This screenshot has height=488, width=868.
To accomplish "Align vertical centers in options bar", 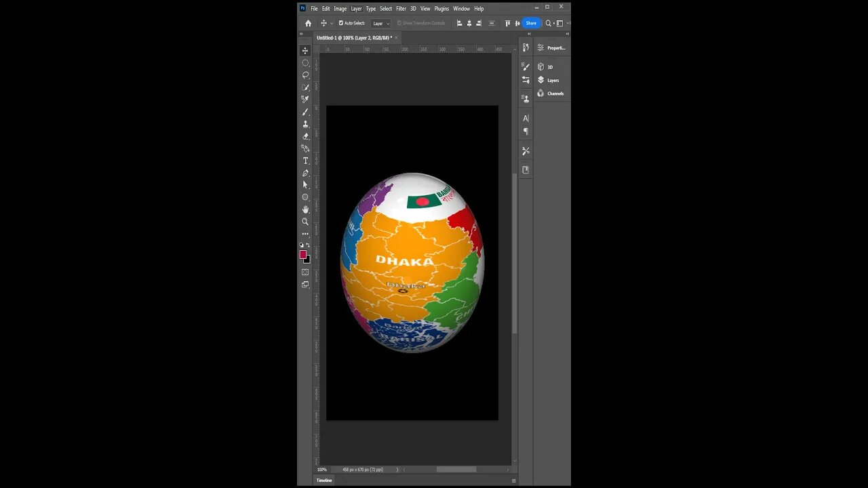I will coord(517,23).
